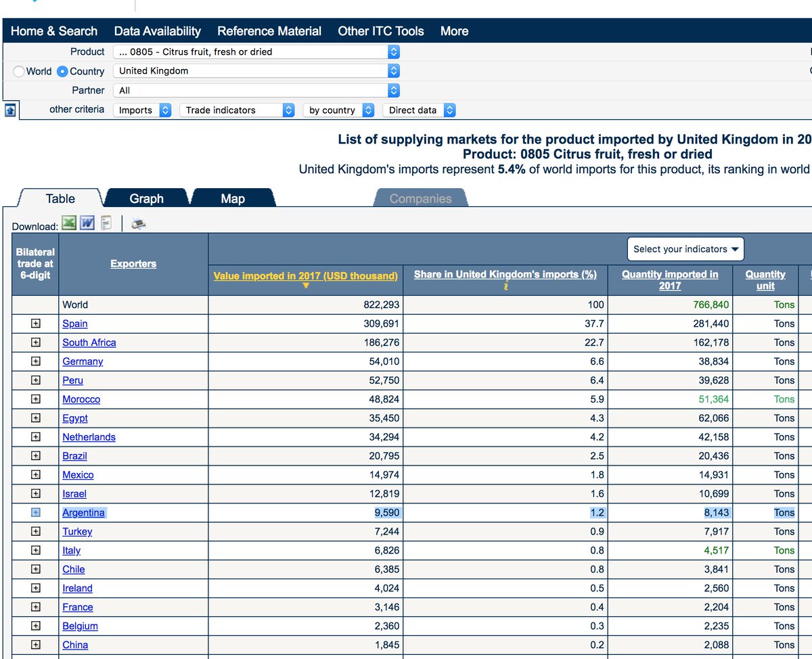Expand bilateral trade row for Argentina
Image resolution: width=812 pixels, height=659 pixels.
(x=36, y=512)
